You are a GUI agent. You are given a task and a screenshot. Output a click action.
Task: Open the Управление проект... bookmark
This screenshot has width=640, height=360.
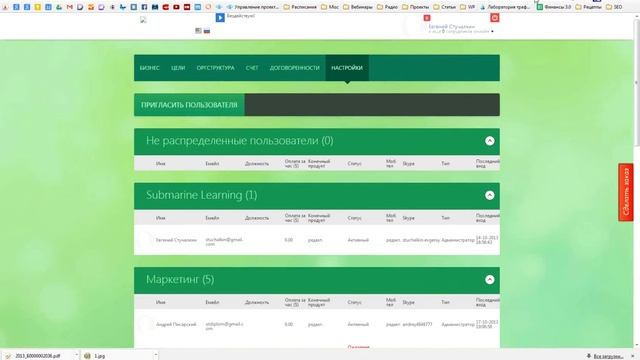click(253, 7)
